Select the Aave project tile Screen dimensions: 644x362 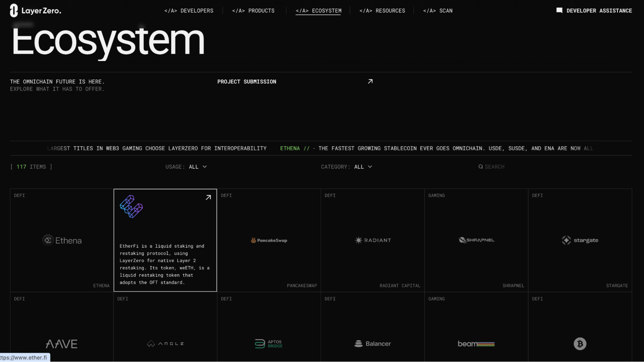coord(62,344)
